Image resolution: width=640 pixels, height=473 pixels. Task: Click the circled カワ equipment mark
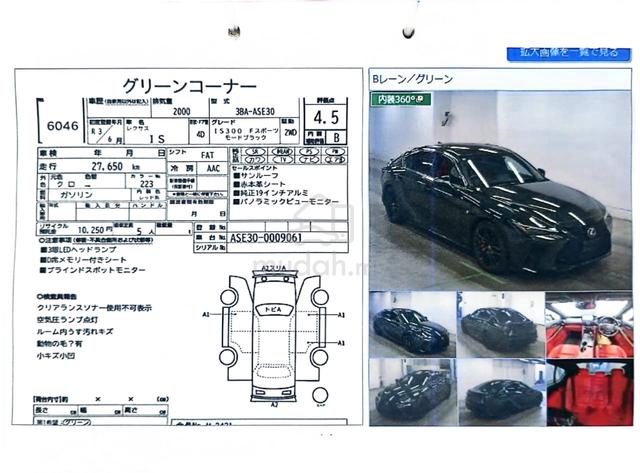255,159
